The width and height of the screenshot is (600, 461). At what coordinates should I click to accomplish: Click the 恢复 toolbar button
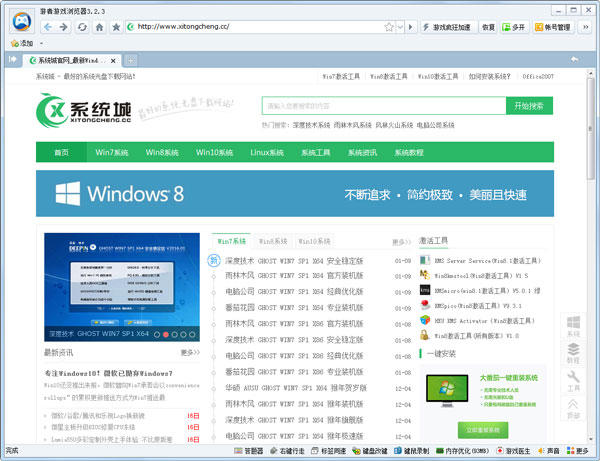pyautogui.click(x=488, y=27)
